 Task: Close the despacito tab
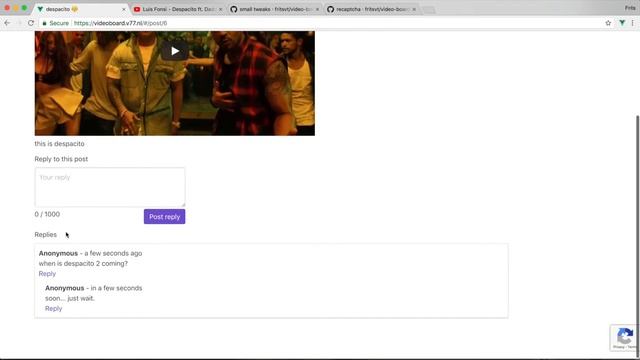124,9
